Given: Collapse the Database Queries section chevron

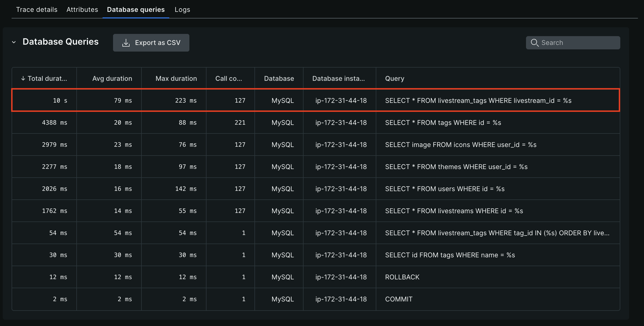Looking at the screenshot, I should pos(14,42).
